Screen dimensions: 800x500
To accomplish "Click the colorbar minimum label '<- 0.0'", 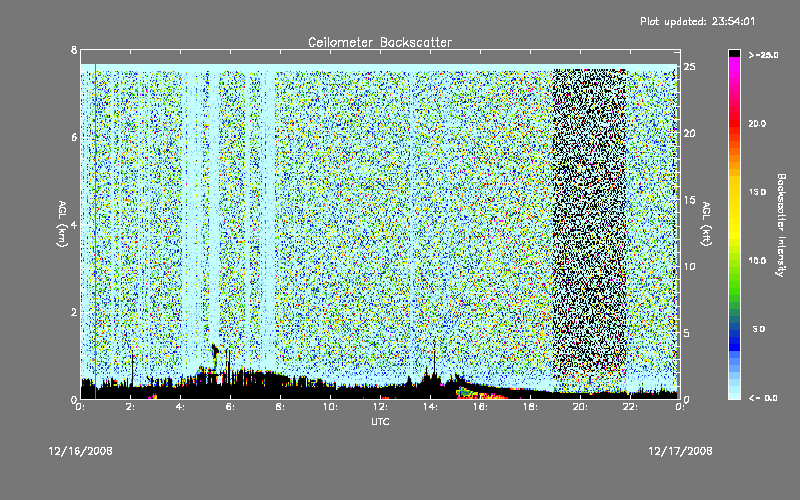I will point(763,398).
